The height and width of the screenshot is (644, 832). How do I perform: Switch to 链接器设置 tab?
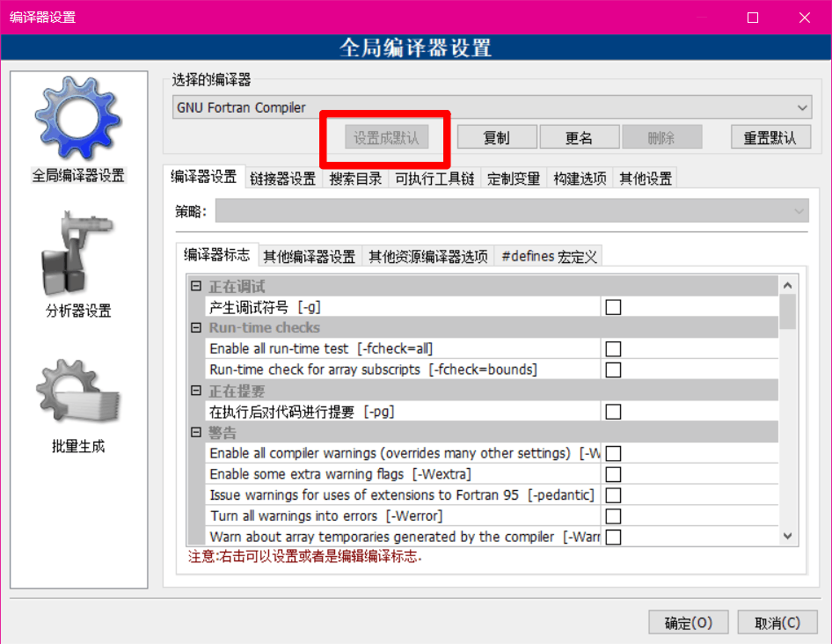point(283,179)
